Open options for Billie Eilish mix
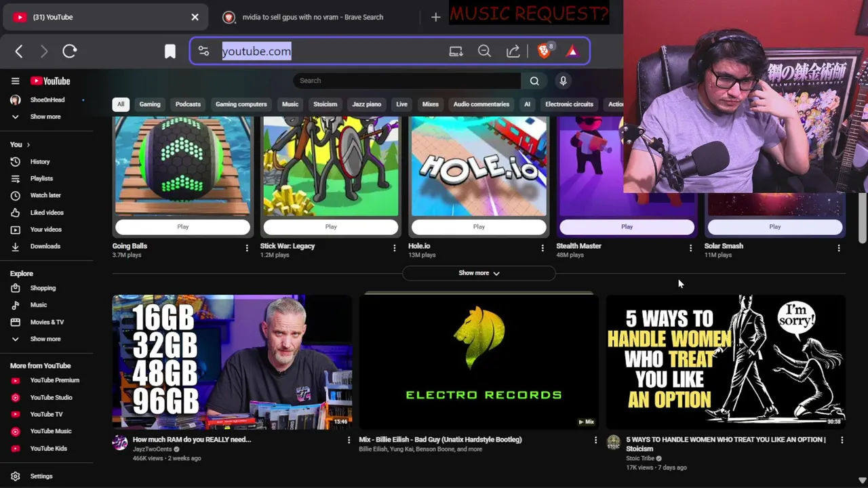868x488 pixels. (595, 441)
